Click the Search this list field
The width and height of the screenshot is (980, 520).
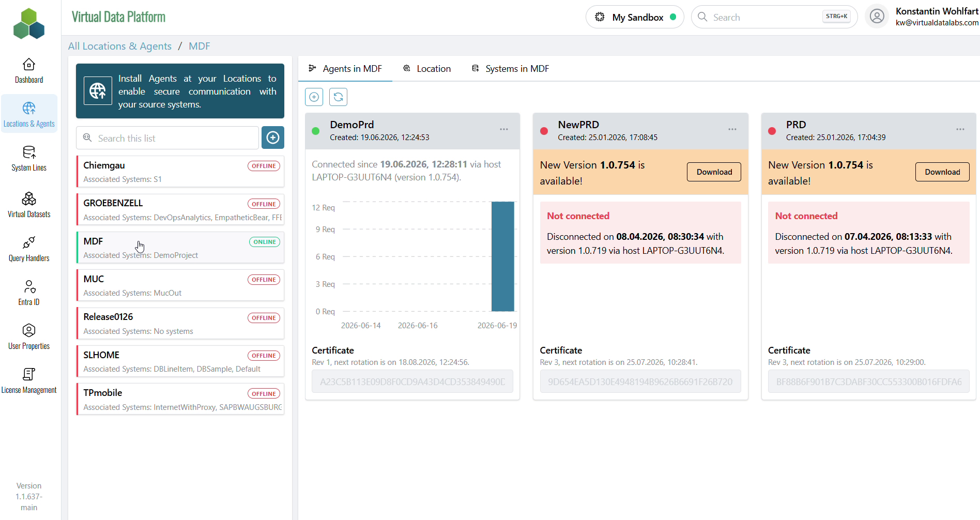167,138
